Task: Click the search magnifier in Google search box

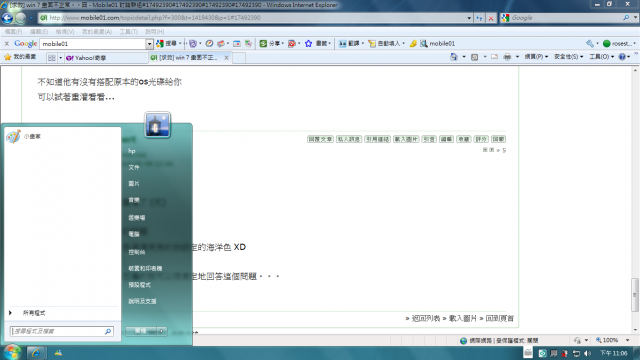Action: (x=626, y=18)
